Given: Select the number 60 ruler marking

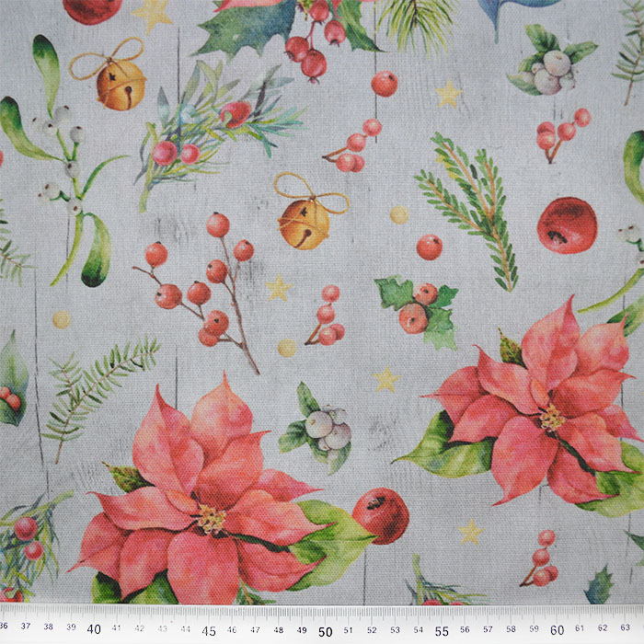Looking at the screenshot, I should [557, 631].
